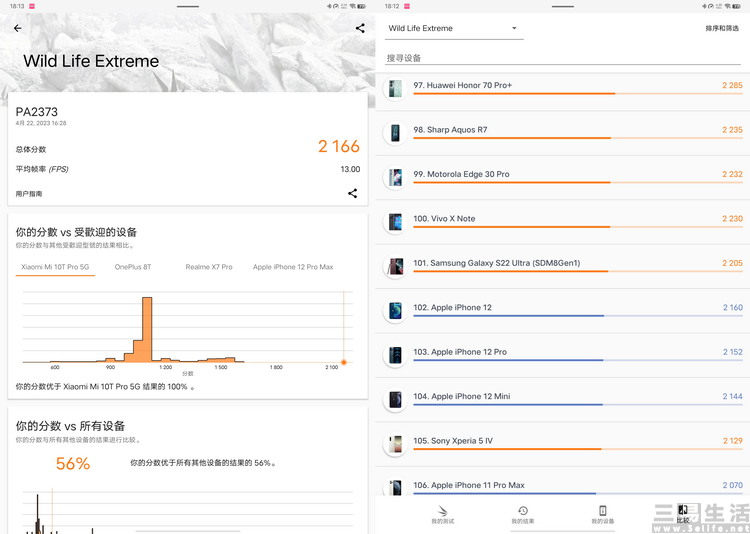Tap the 56% percentile figure
The height and width of the screenshot is (534, 750).
73,464
